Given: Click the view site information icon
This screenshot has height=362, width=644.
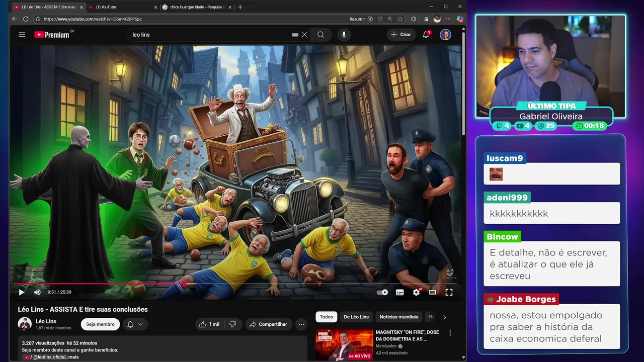Looking at the screenshot, I should (38, 19).
